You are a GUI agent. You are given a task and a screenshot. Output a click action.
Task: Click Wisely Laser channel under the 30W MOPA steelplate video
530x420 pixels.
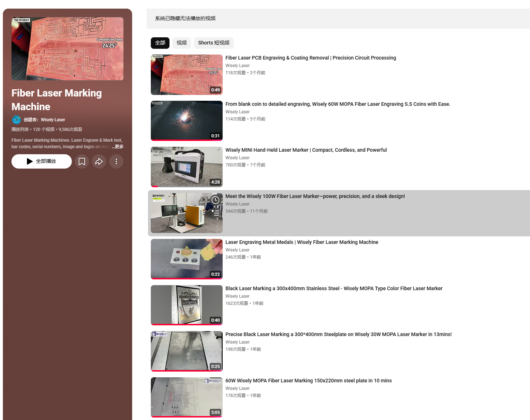237,342
